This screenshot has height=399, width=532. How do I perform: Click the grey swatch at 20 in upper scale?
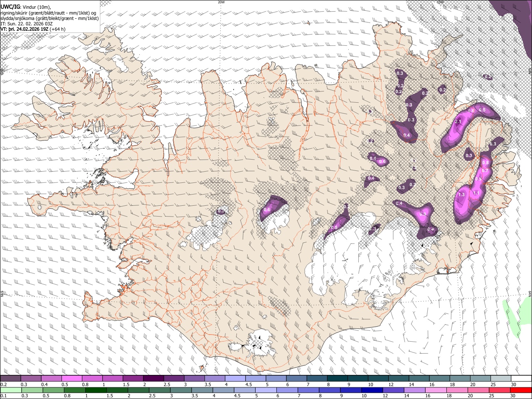click(x=480, y=379)
